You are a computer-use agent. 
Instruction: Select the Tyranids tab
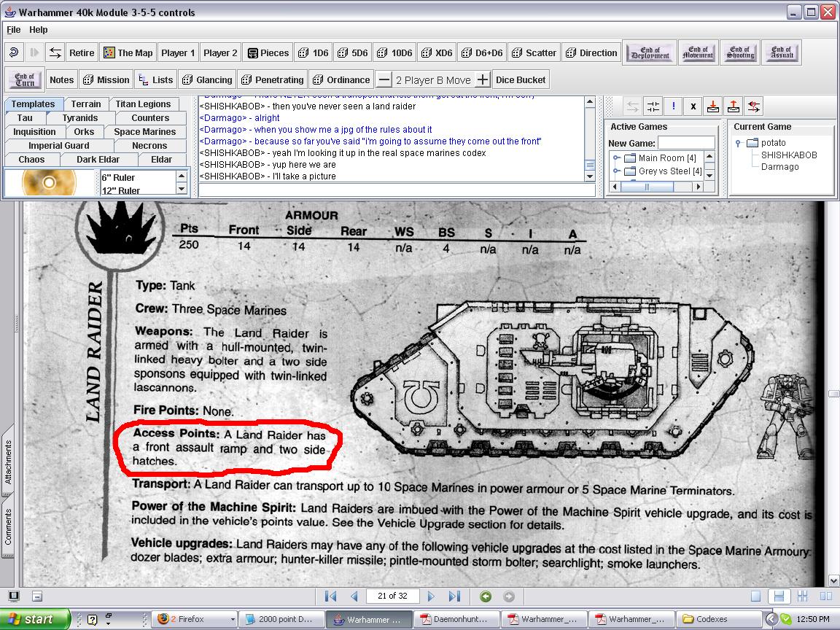click(x=79, y=118)
